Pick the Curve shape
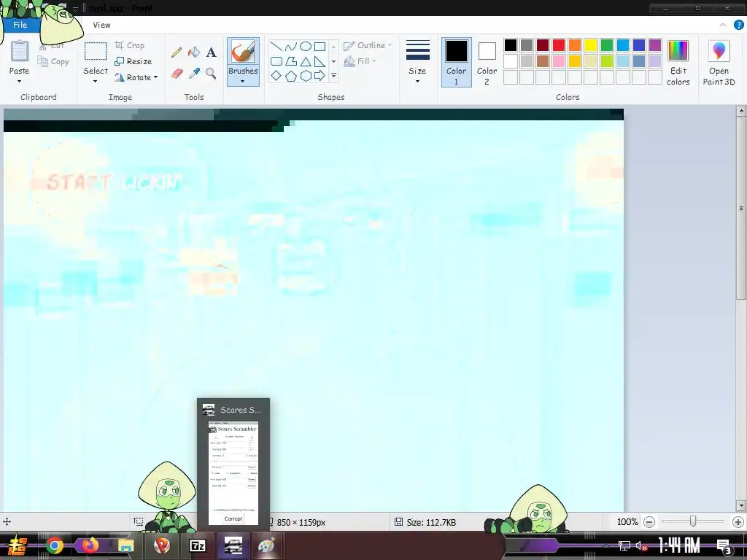Screen dimensions: 747x560 click(x=290, y=46)
